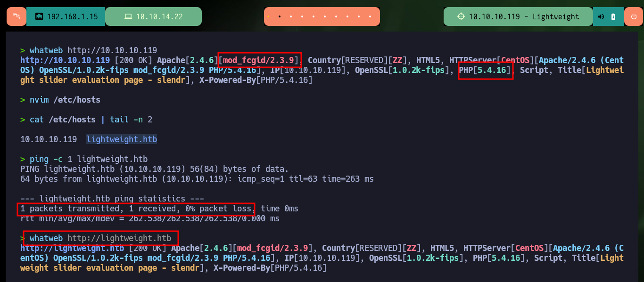Click the ethernet icon beside 192.168.1.15

click(39, 16)
